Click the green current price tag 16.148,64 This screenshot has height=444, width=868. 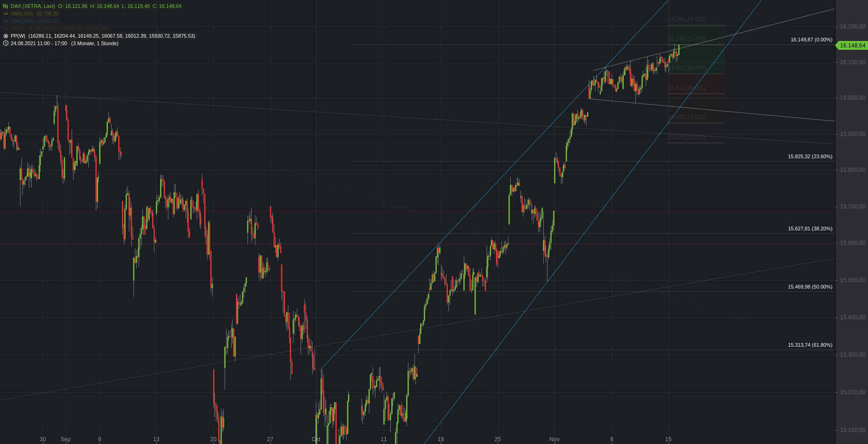click(852, 45)
